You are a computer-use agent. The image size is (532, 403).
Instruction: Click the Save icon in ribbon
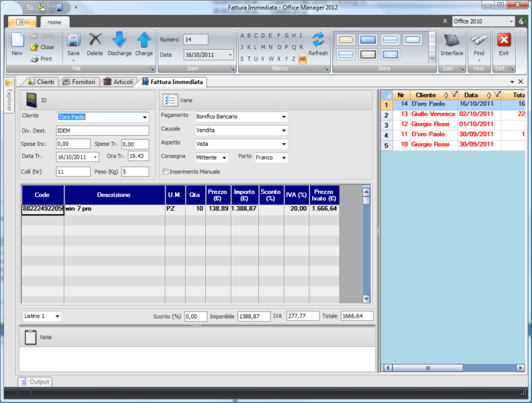(x=73, y=41)
